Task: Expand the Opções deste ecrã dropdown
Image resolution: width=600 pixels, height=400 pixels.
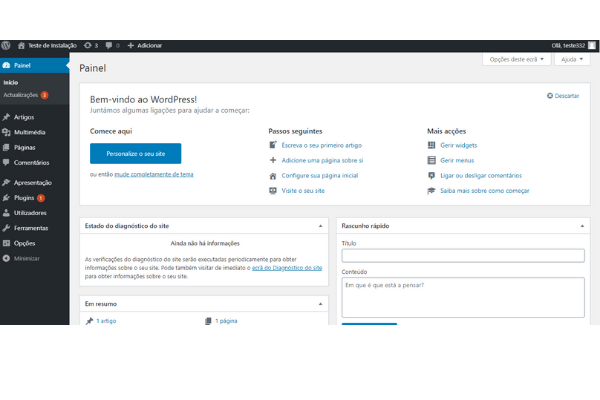Action: click(x=517, y=59)
